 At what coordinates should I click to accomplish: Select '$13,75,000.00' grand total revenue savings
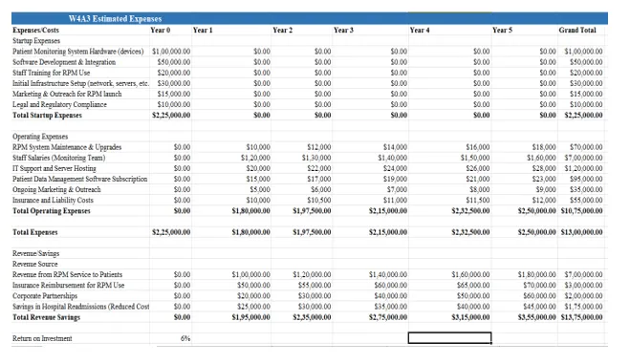pyautogui.click(x=582, y=317)
